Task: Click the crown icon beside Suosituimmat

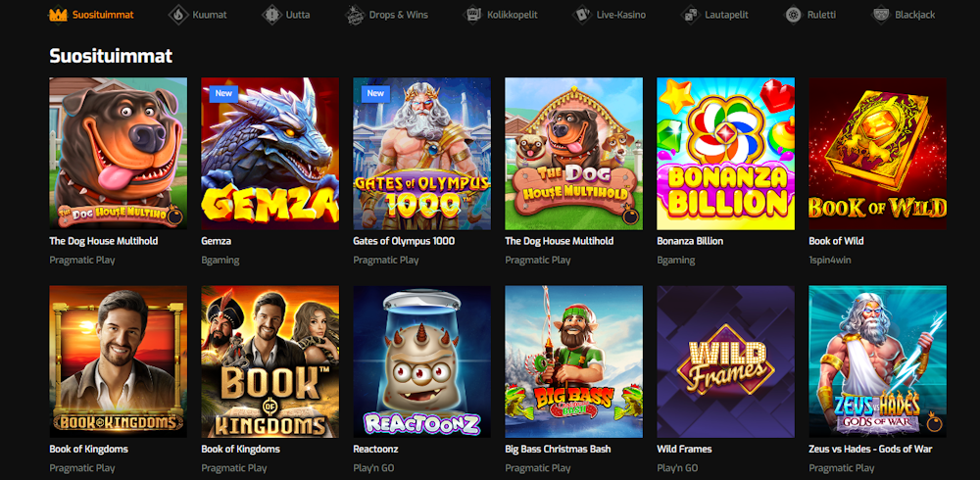Action: click(x=58, y=15)
